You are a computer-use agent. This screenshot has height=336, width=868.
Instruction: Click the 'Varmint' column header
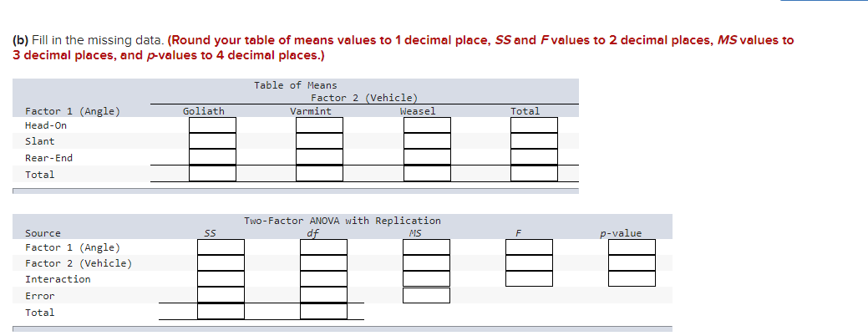pyautogui.click(x=311, y=111)
